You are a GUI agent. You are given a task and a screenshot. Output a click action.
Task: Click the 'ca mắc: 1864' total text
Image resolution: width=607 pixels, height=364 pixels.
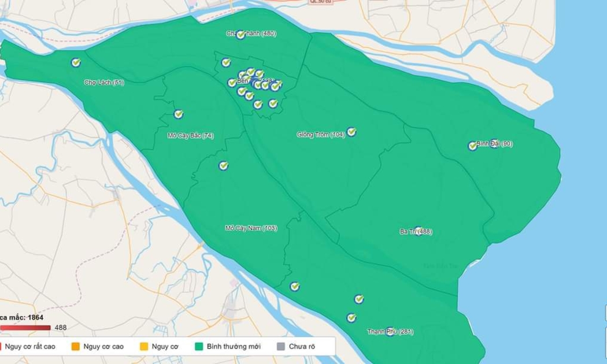pos(22,318)
